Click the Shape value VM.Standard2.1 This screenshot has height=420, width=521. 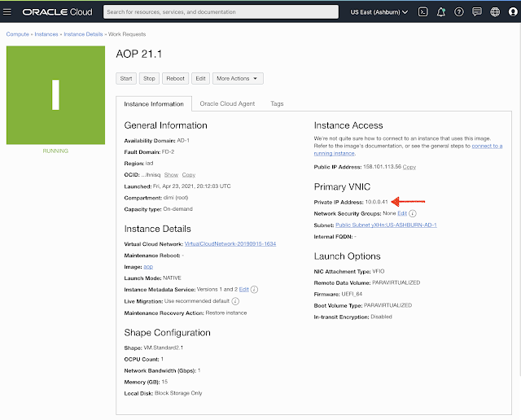[163, 348]
